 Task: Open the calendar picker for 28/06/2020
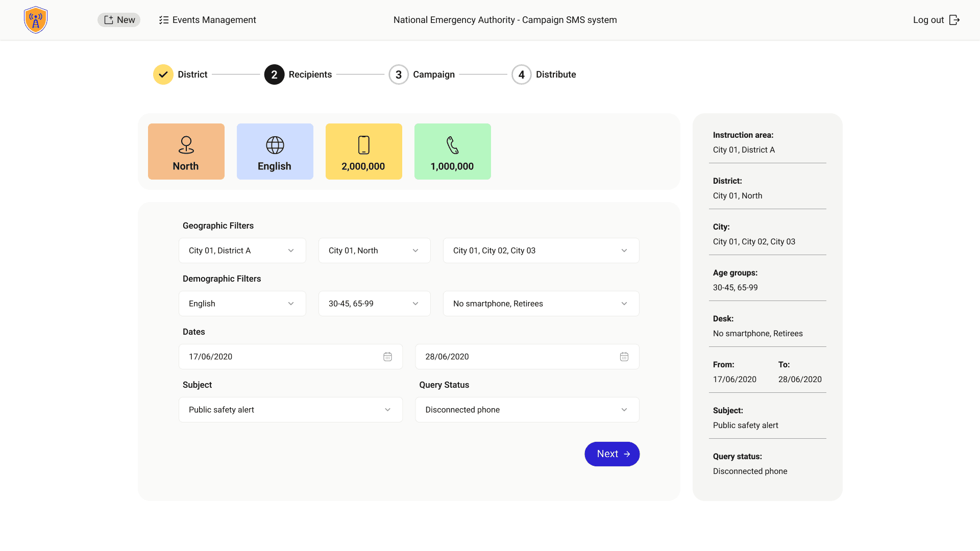coord(624,356)
